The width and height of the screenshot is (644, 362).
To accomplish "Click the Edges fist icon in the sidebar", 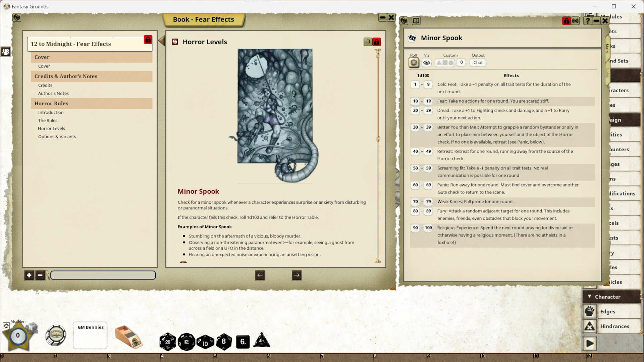I will (590, 311).
